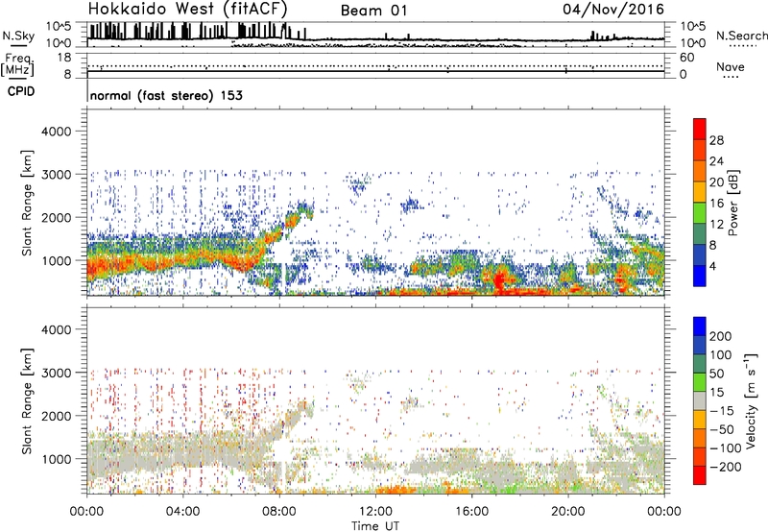
Task: Click the '200' velocity colorbar tick
Action: click(721, 336)
